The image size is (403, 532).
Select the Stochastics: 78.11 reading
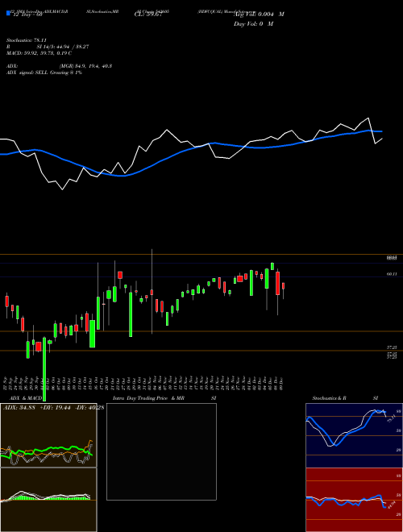click(26, 40)
